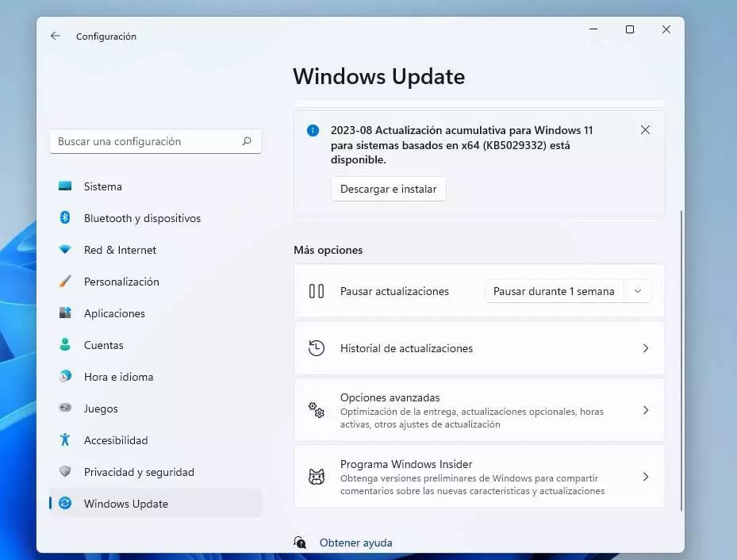Expand Opciones avanzadas with its chevron

click(x=646, y=410)
